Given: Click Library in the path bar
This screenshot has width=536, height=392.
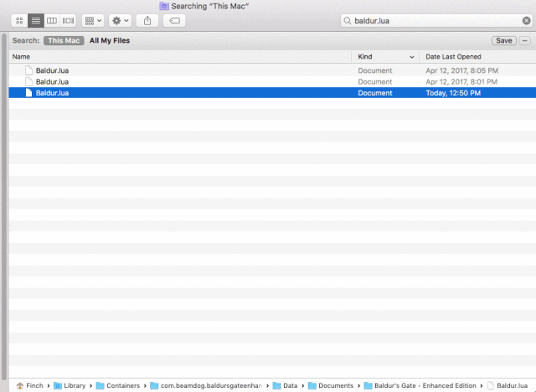Looking at the screenshot, I should click(70, 385).
